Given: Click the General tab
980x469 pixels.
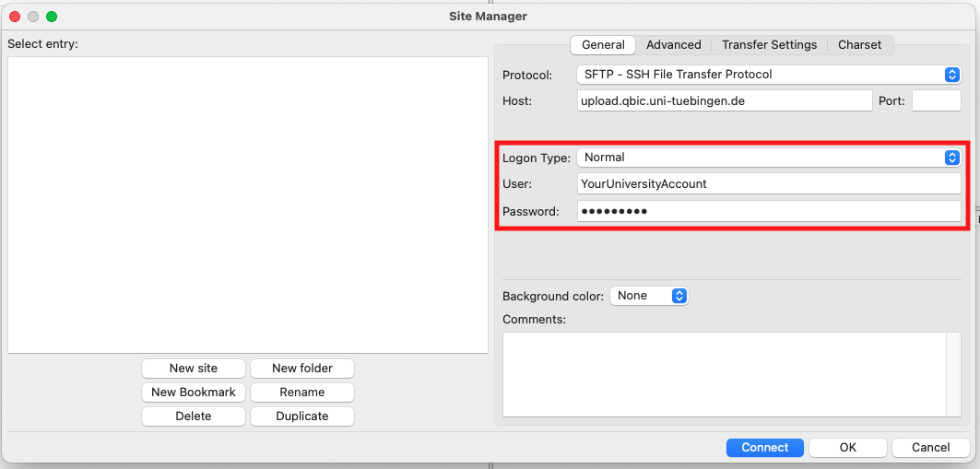Looking at the screenshot, I should pyautogui.click(x=603, y=45).
